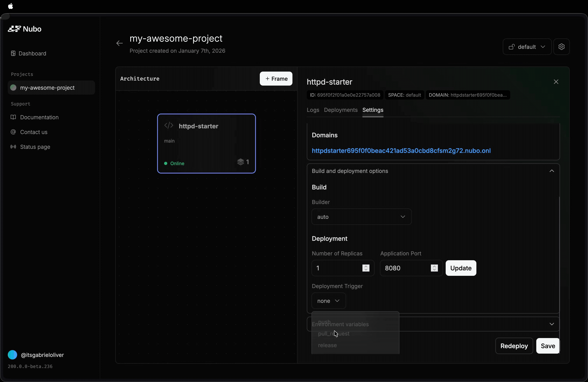The image size is (588, 382).
Task: Collapse Build and deployment options section
Action: click(x=551, y=171)
